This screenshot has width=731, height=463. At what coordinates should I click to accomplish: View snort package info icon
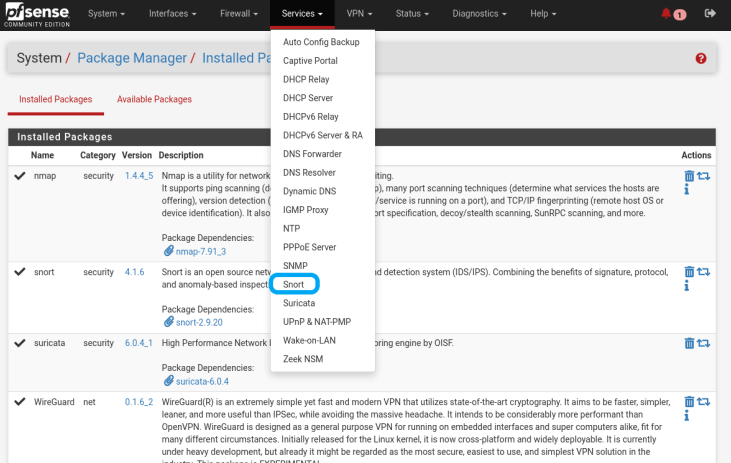pos(687,285)
